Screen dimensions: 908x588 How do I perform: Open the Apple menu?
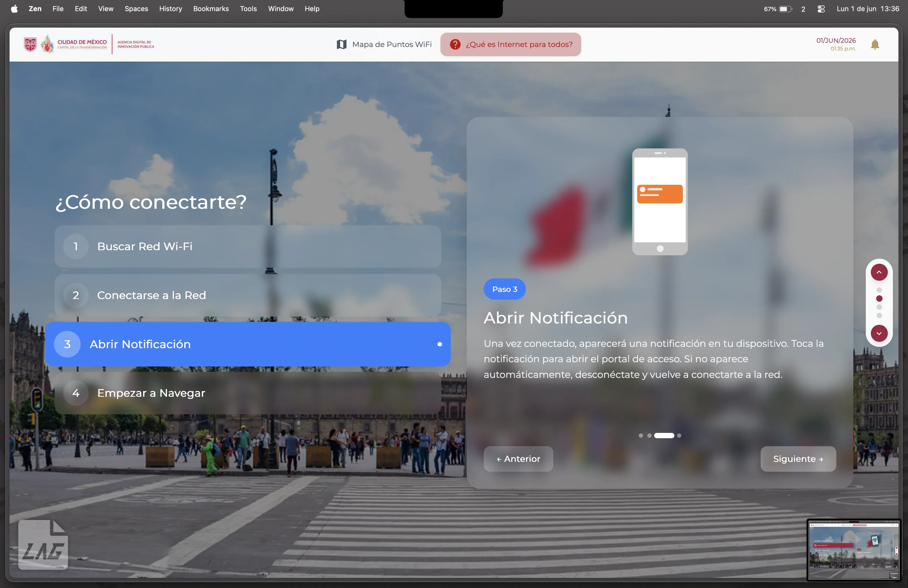(14, 9)
